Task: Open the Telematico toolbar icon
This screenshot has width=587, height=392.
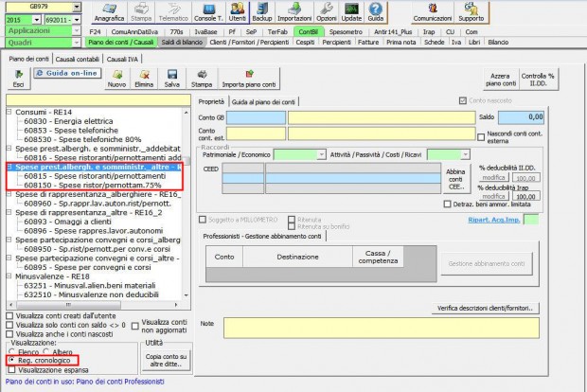Action: pos(173,12)
